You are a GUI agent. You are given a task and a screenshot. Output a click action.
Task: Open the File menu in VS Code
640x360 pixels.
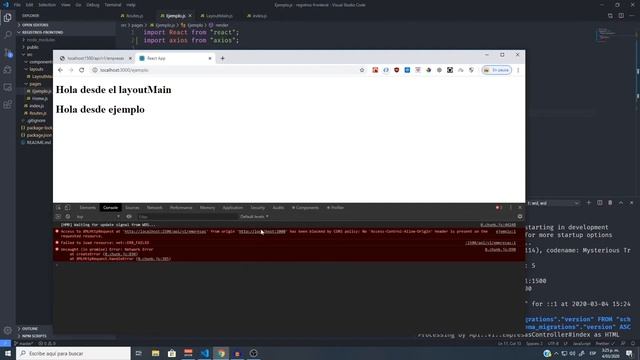[17, 5]
